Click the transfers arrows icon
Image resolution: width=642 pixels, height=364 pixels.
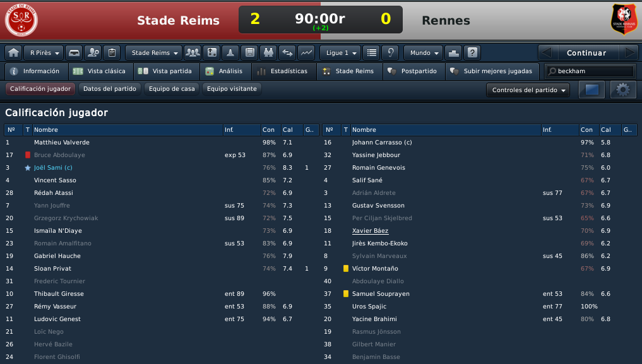click(287, 53)
